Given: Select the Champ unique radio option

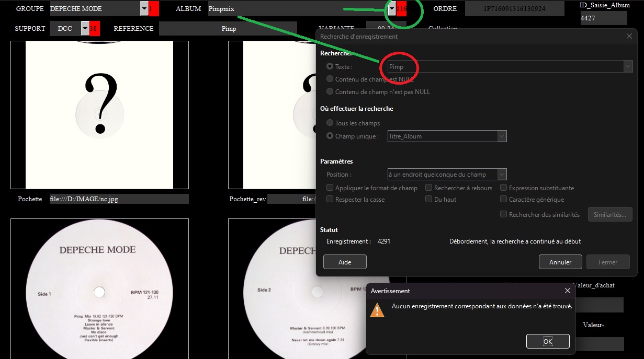Looking at the screenshot, I should point(330,136).
